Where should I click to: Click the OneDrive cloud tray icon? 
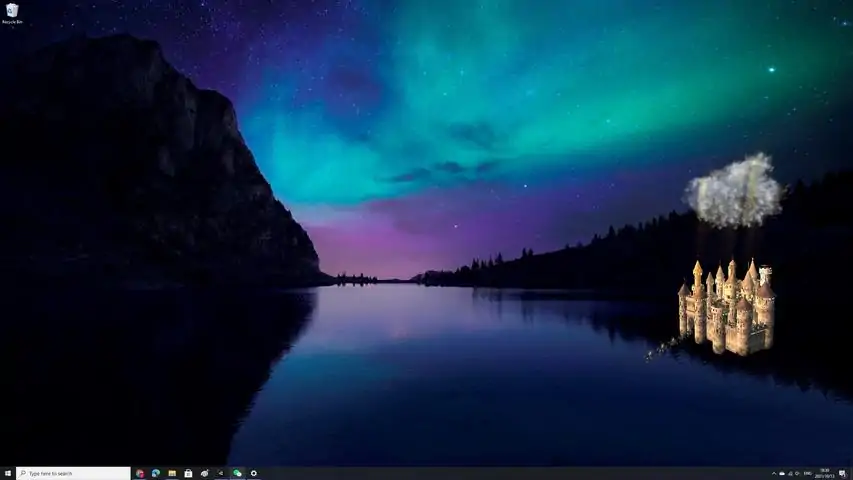coord(782,473)
